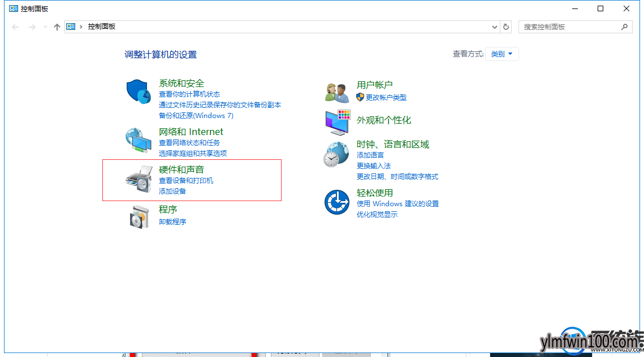Open the System and Security shield icon

(139, 92)
